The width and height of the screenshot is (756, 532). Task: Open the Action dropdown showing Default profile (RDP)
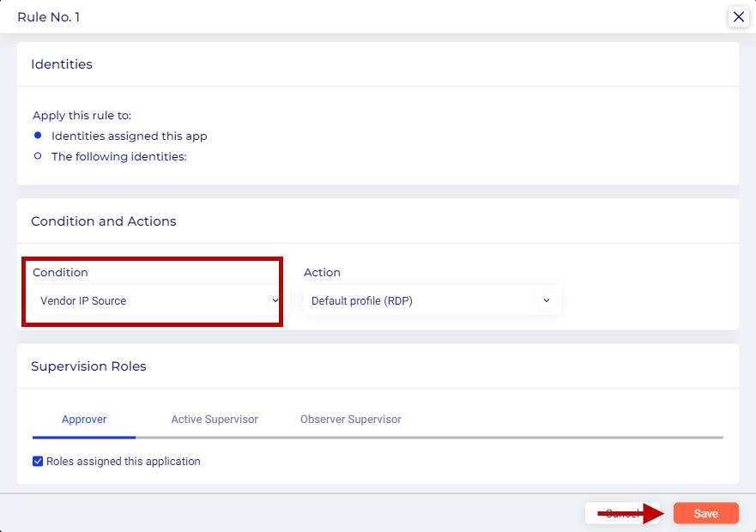pyautogui.click(x=431, y=300)
